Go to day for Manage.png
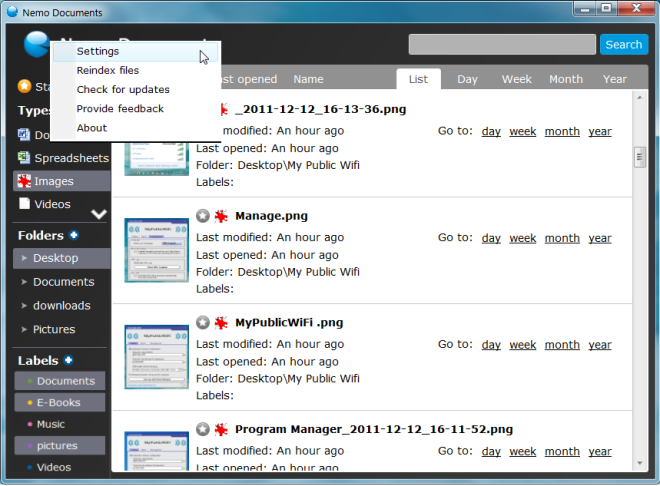The image size is (660, 486). pos(491,238)
